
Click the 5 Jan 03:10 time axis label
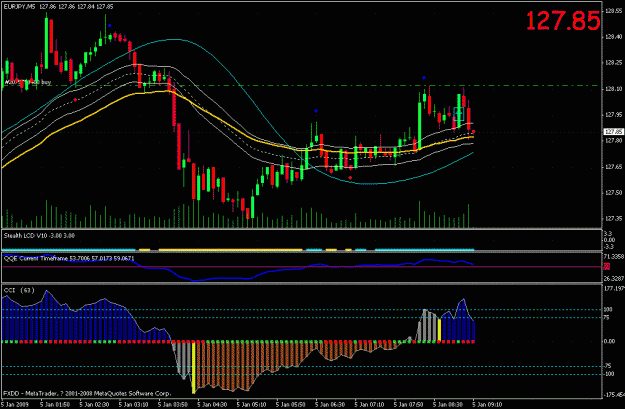coord(133,405)
